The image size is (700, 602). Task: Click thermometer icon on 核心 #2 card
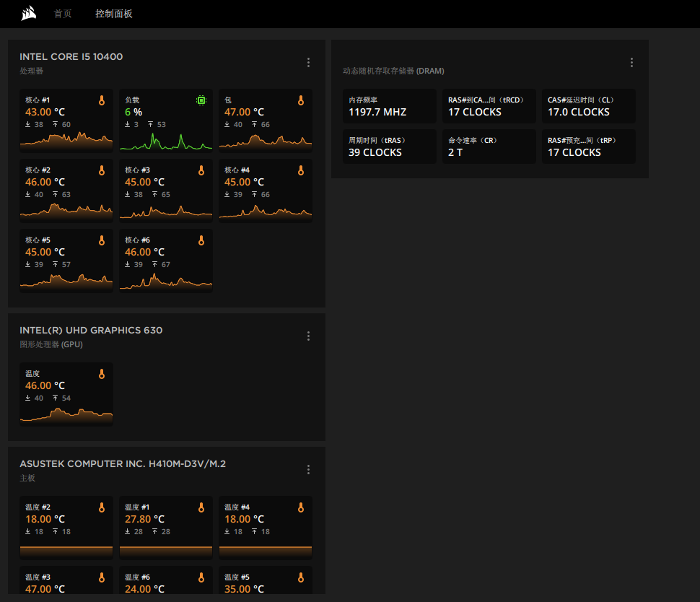102,170
